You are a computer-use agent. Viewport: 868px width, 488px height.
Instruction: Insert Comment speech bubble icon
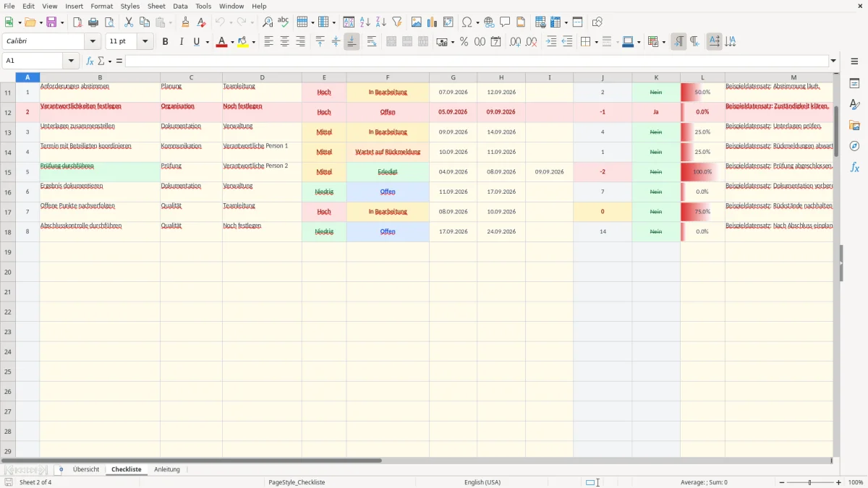click(x=505, y=22)
